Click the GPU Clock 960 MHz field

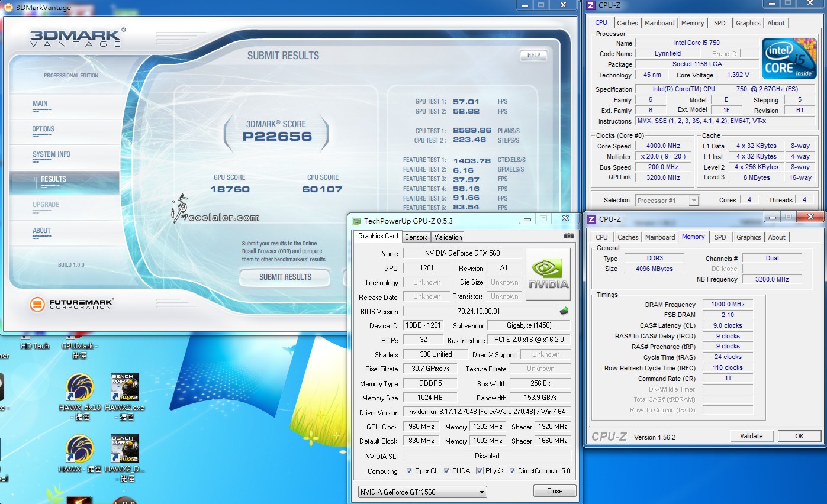421,427
